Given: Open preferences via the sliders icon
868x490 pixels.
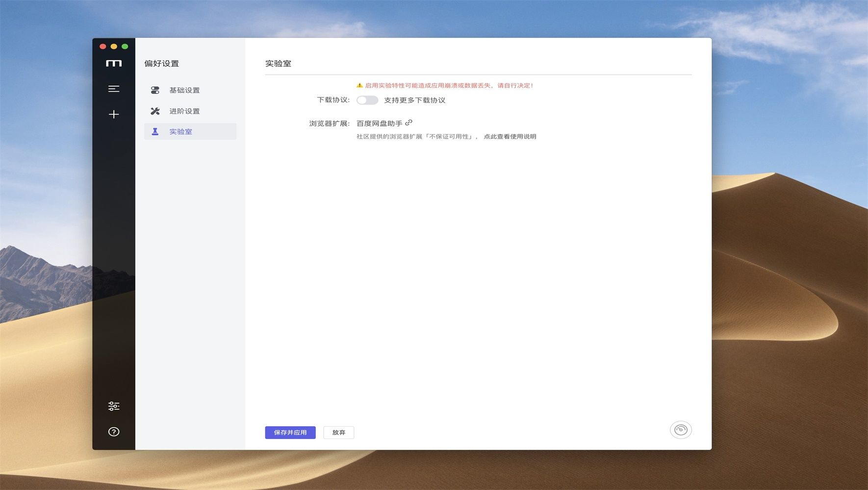Looking at the screenshot, I should pyautogui.click(x=114, y=406).
